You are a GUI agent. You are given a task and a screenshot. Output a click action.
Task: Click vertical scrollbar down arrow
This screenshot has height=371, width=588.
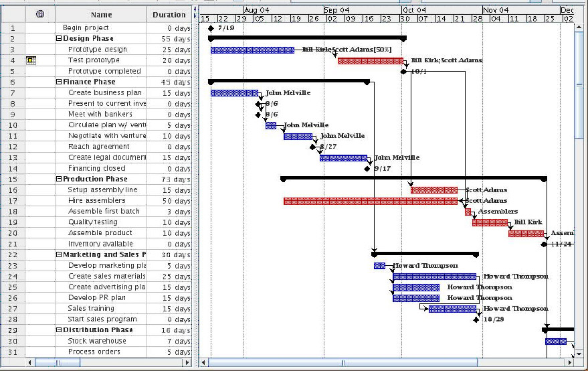579,354
